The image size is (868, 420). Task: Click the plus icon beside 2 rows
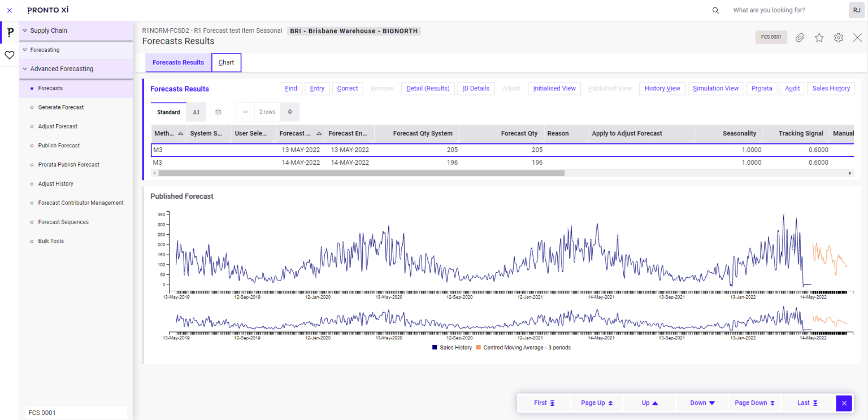coord(290,112)
